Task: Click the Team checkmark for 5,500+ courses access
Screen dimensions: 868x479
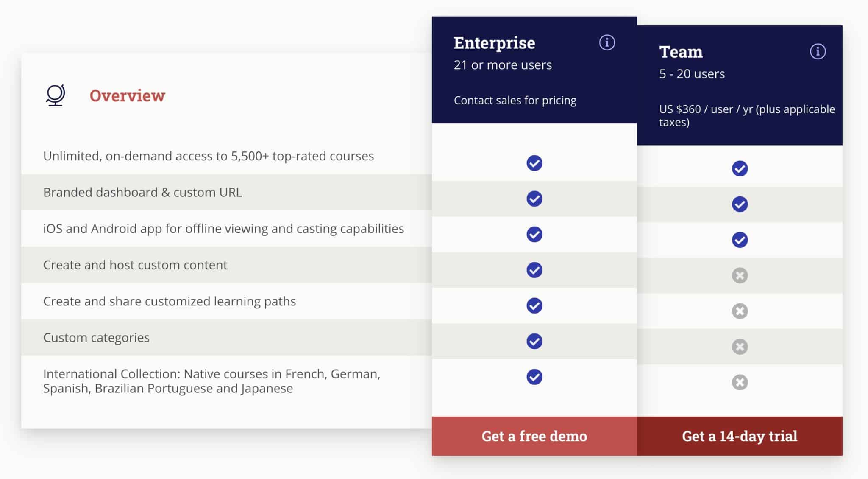Action: pyautogui.click(x=739, y=169)
